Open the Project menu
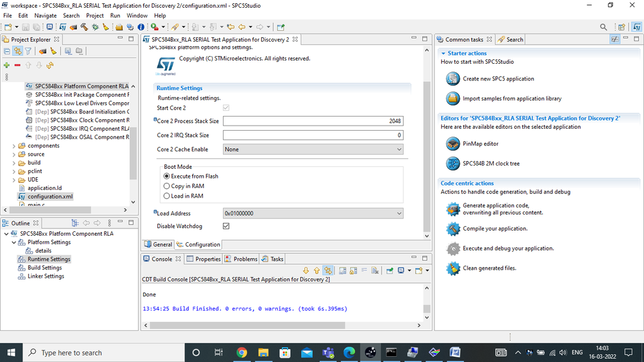Viewport: 644px width, 362px height. [95, 15]
